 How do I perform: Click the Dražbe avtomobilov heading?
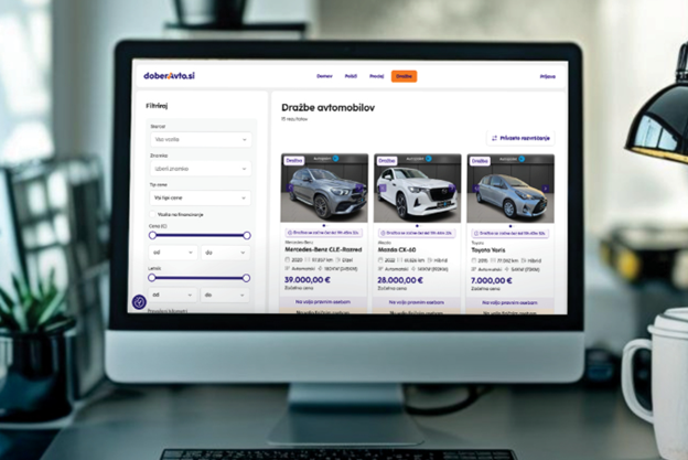[328, 108]
